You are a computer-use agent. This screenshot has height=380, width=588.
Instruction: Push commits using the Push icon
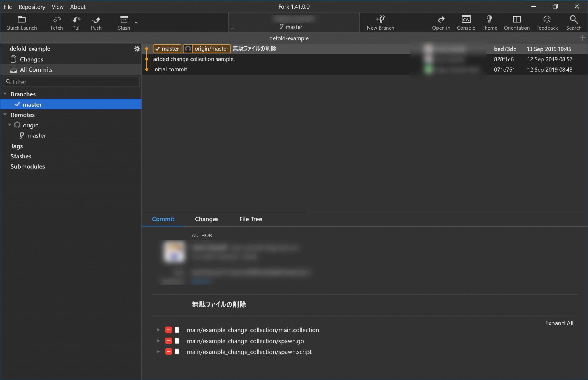(x=96, y=20)
